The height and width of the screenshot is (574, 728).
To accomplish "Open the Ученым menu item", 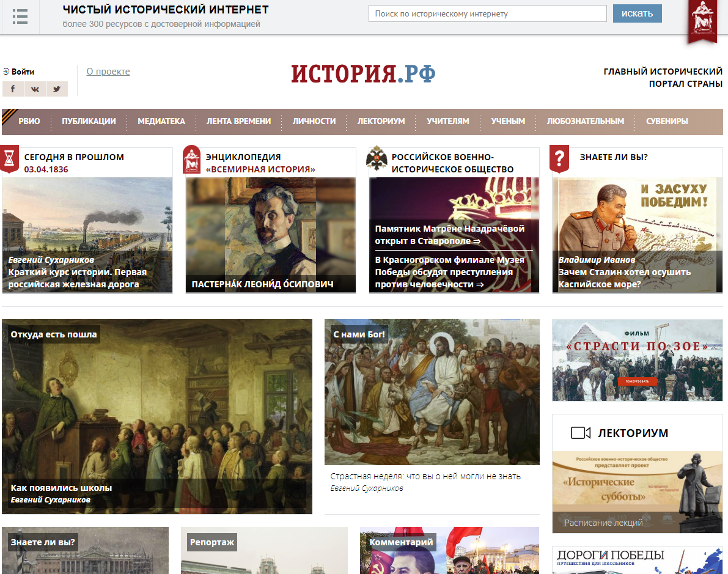I will (x=508, y=121).
